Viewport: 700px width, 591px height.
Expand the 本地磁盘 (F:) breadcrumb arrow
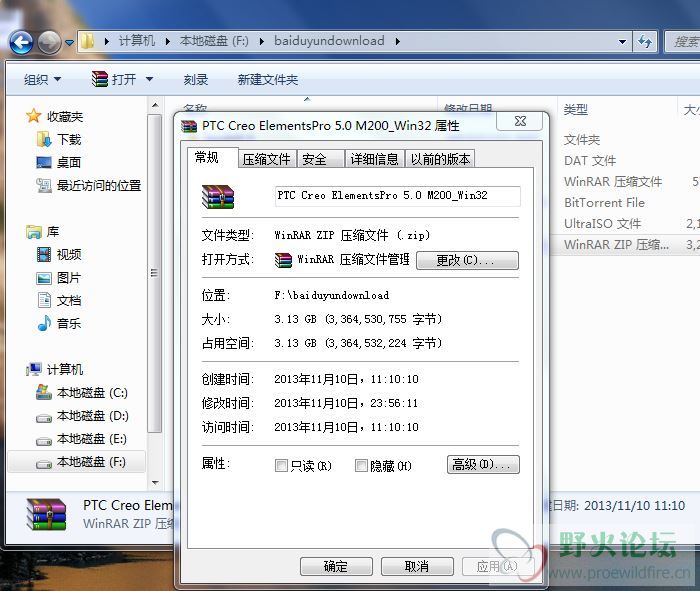point(262,42)
